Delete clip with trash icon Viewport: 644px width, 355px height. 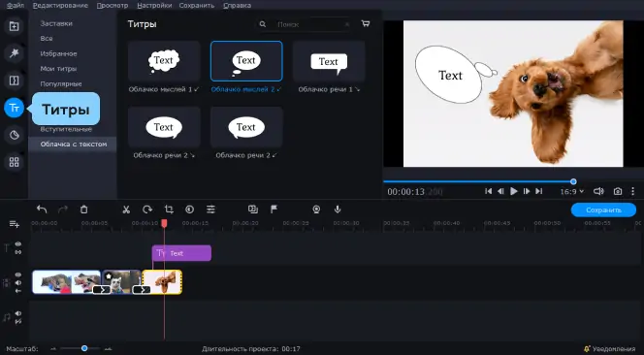tap(83, 210)
